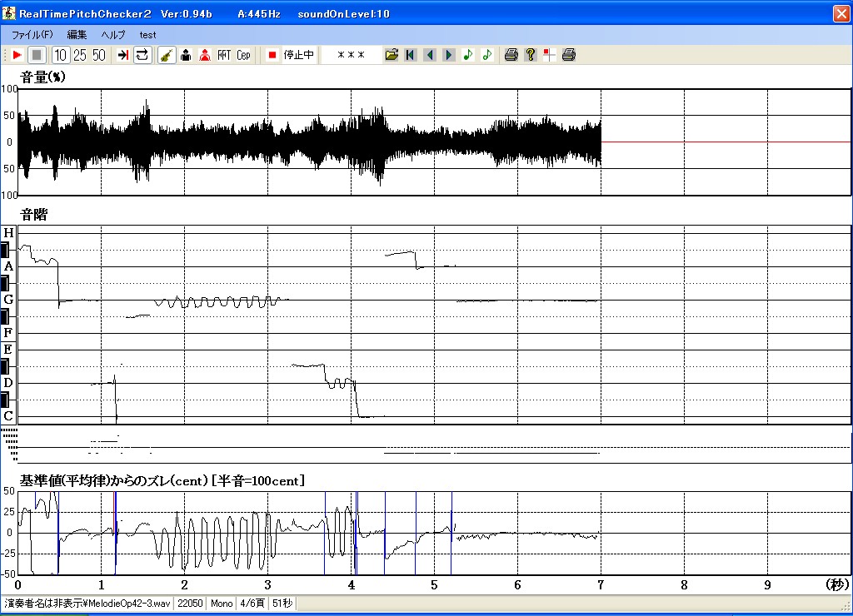
Task: Open the ファイル(F) menu
Action: tap(32, 35)
